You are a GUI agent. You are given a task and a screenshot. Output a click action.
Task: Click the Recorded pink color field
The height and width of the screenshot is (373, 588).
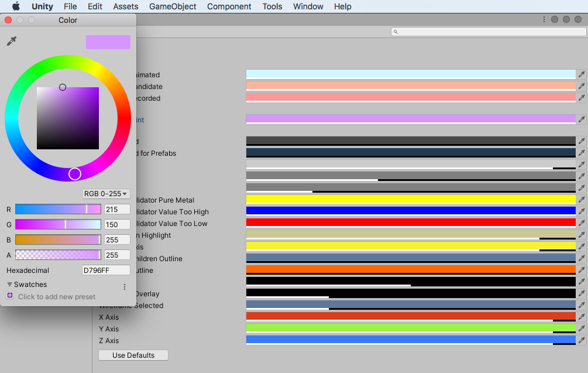tap(411, 98)
